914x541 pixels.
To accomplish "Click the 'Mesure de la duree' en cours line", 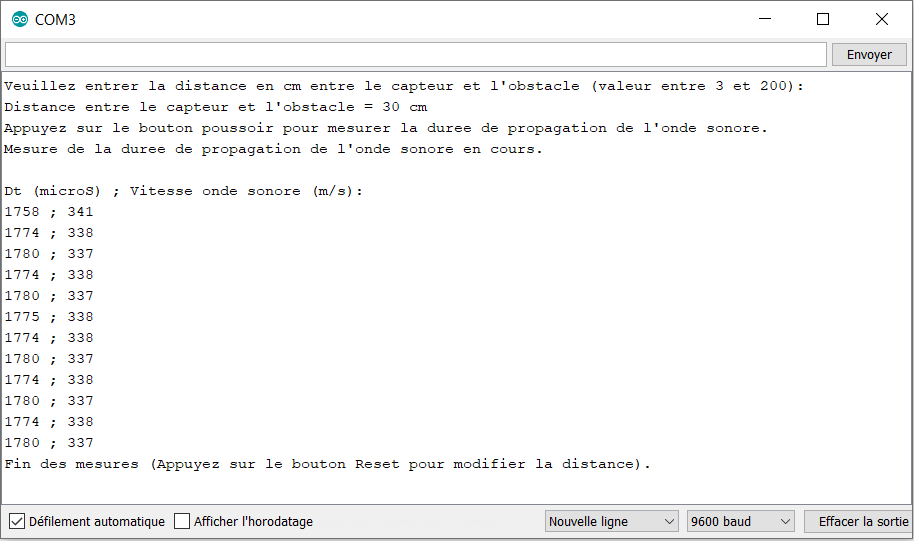I will 273,149.
